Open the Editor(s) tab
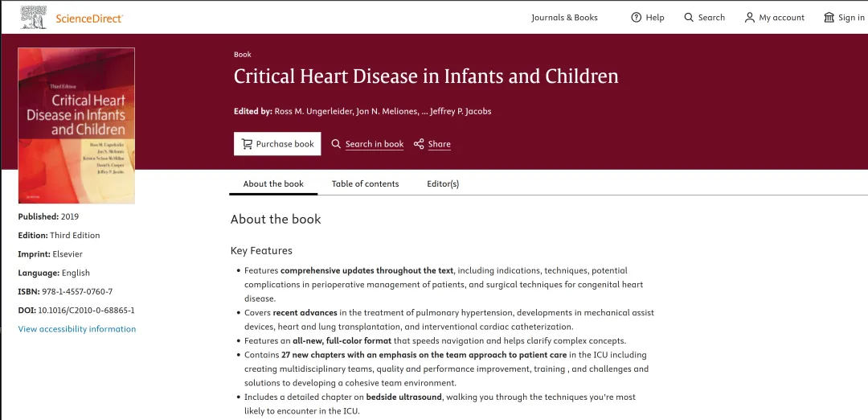Image resolution: width=868 pixels, height=420 pixels. tap(443, 183)
